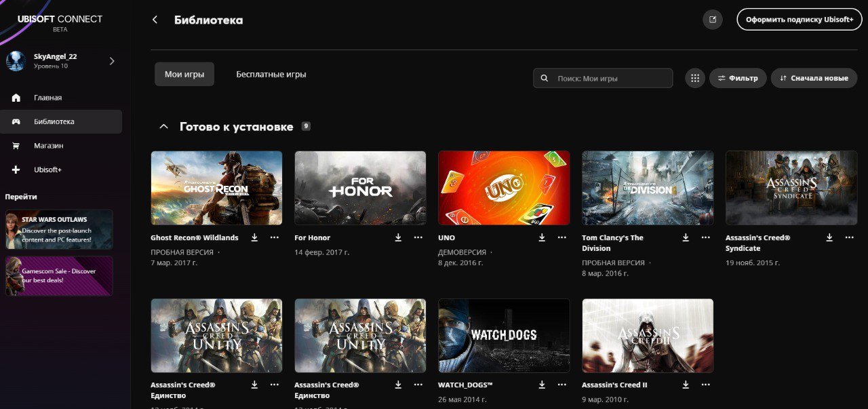Open Gamescom Sale promo banner

pos(60,275)
